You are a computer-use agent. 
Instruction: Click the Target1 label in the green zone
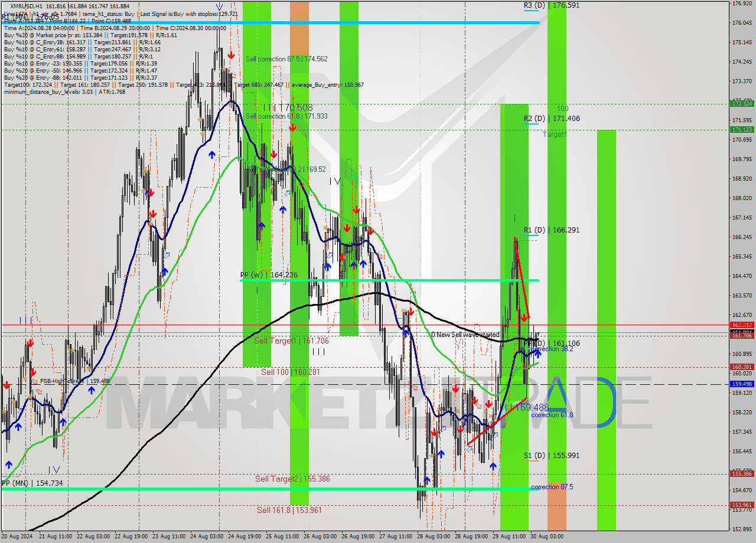point(555,135)
